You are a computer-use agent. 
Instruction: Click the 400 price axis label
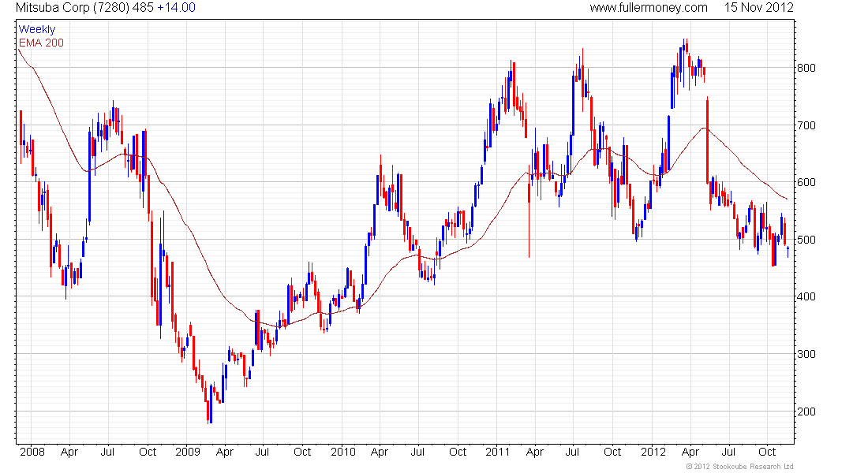coord(806,297)
